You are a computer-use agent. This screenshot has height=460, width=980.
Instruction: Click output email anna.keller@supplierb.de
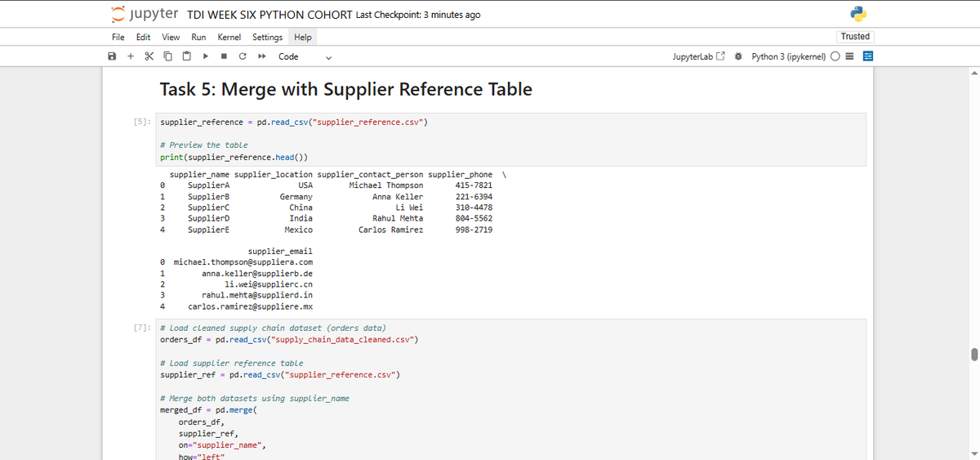[256, 273]
